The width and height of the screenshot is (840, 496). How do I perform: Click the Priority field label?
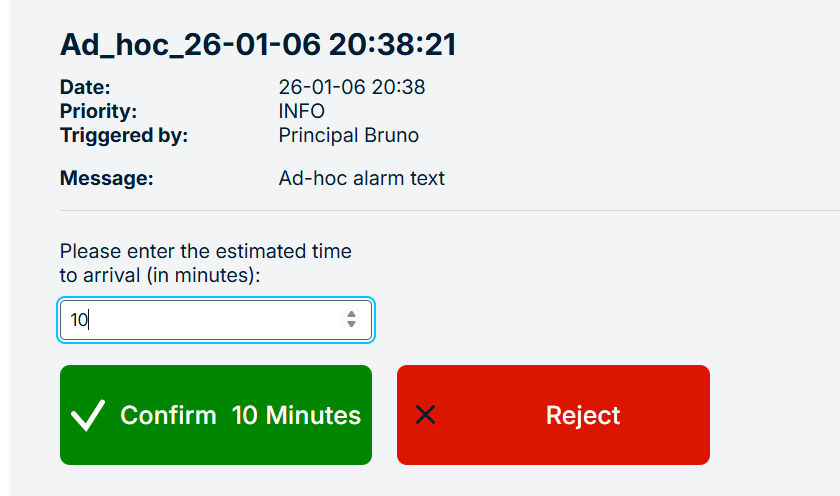pos(98,111)
